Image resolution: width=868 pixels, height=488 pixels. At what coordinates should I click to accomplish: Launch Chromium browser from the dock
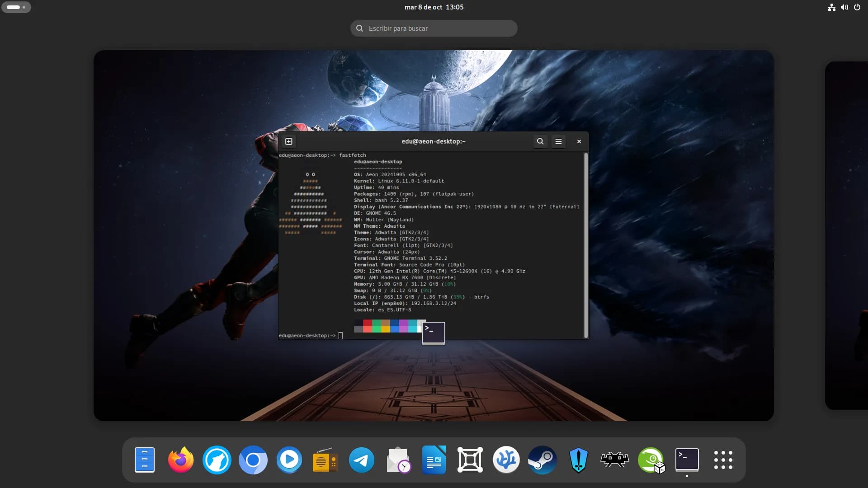click(x=253, y=460)
